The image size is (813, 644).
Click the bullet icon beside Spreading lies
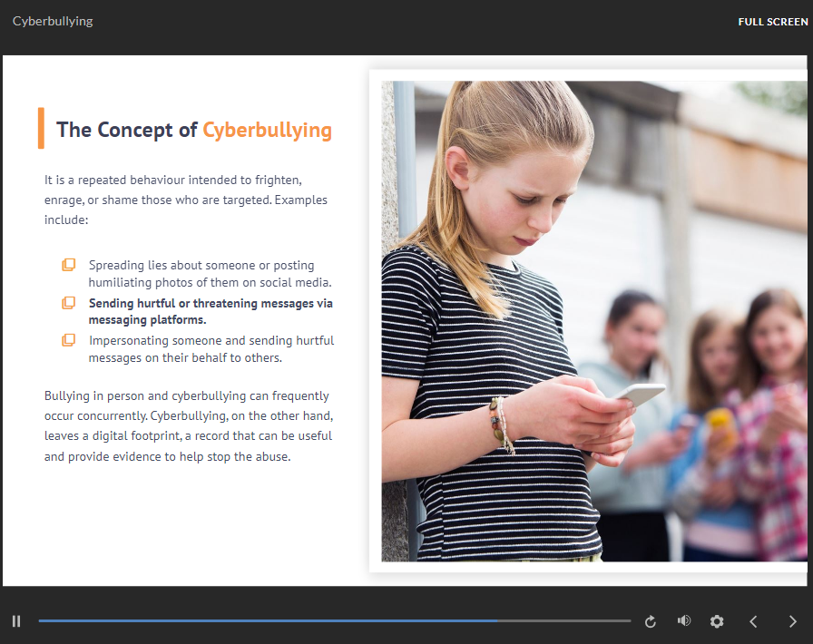point(68,265)
